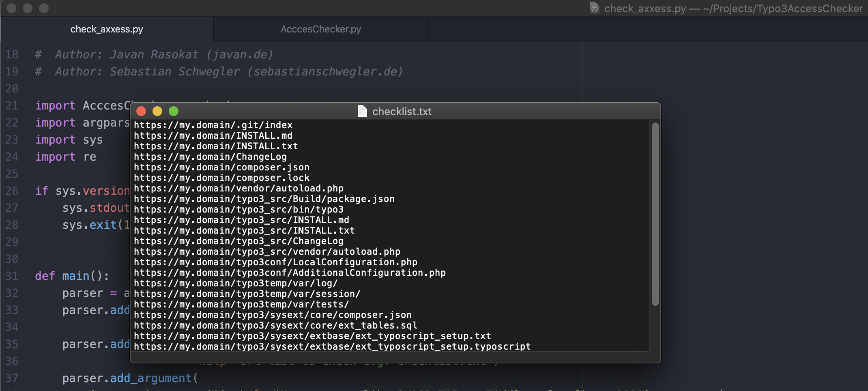
Task: Click the typo3conf/AdditionalConfiguration.php line
Action: point(290,273)
